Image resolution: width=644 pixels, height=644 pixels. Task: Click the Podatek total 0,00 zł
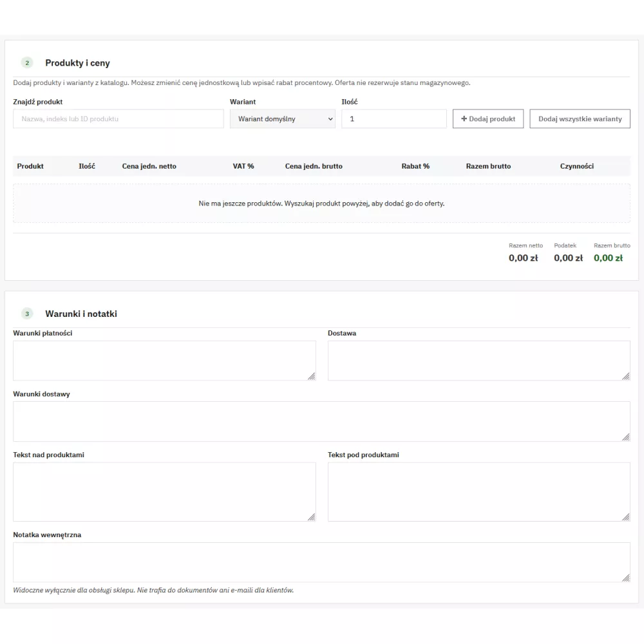coord(569,258)
